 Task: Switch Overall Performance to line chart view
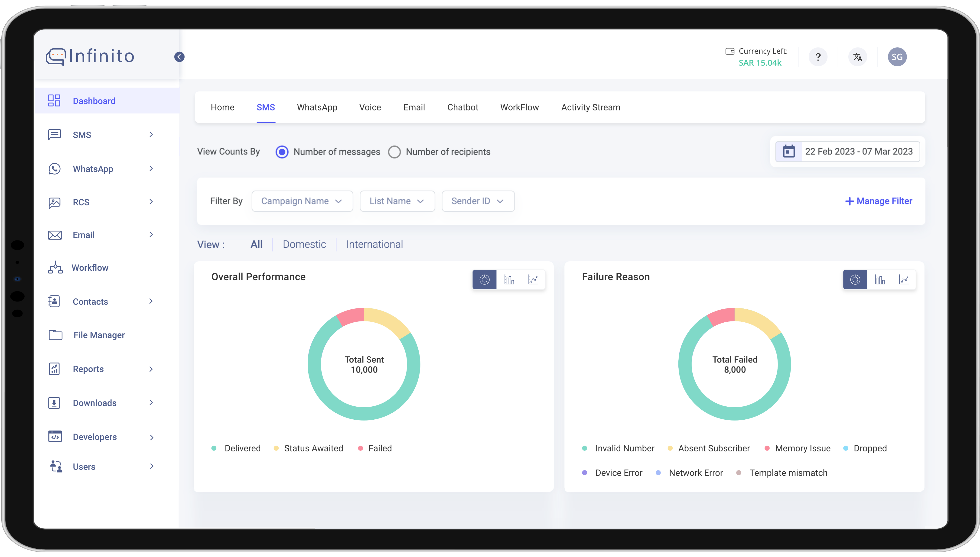point(533,280)
